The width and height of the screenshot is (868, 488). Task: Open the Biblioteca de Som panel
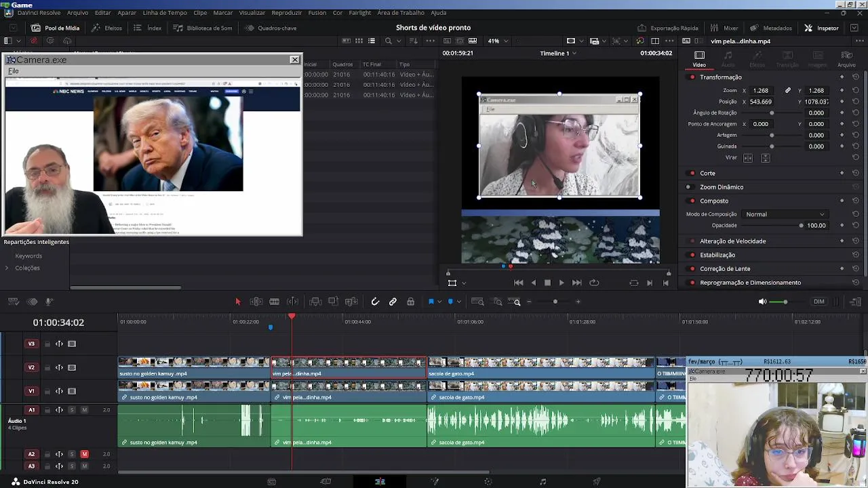[203, 28]
